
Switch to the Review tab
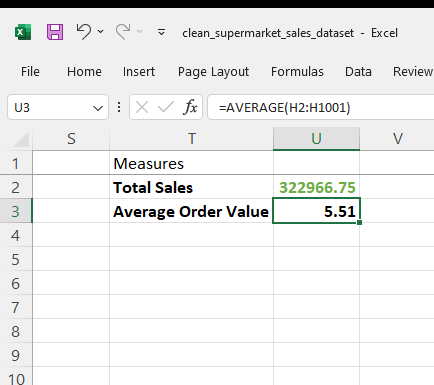[413, 72]
